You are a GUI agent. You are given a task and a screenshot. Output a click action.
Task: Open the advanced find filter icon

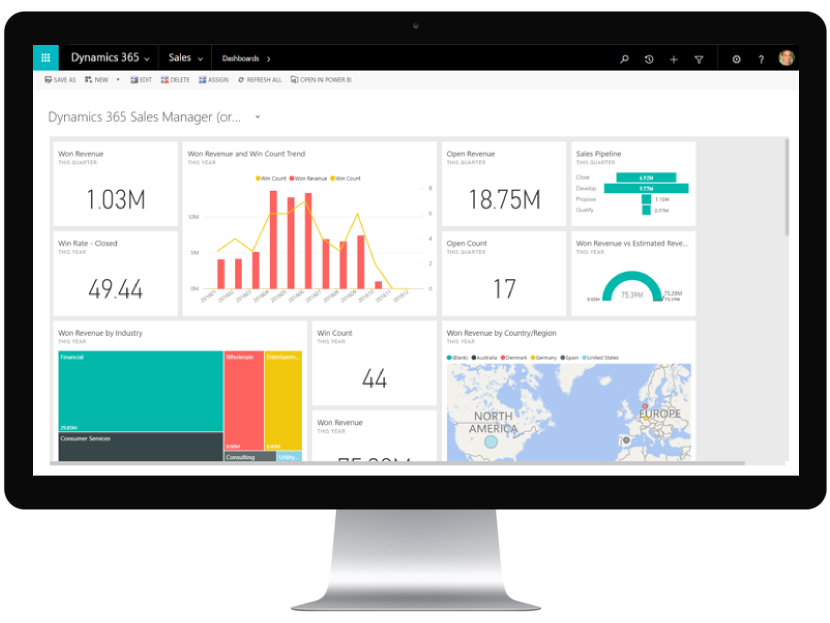pos(699,59)
